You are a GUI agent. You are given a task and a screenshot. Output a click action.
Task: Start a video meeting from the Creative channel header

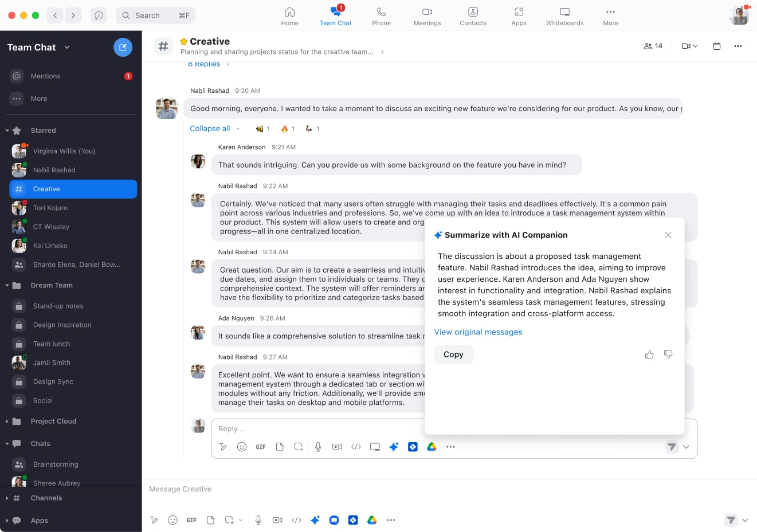pos(686,46)
